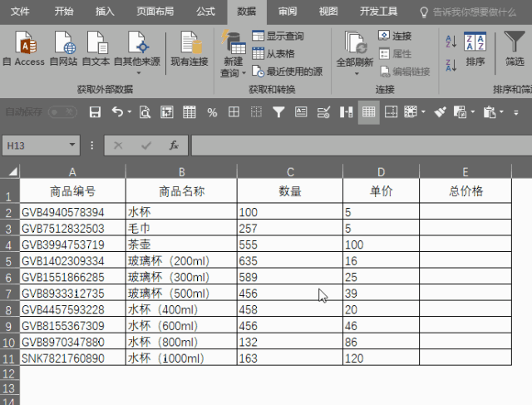Apply the filter (筛选) funnel

515,48
